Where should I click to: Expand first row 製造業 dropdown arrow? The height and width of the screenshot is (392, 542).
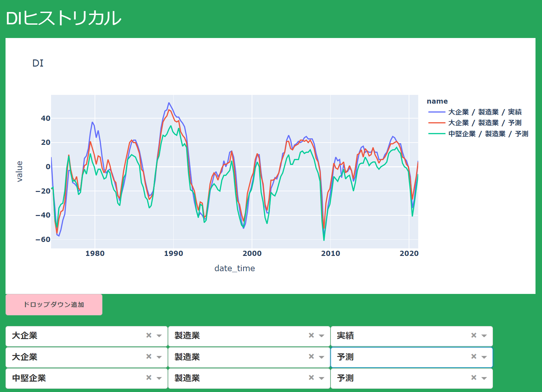322,336
